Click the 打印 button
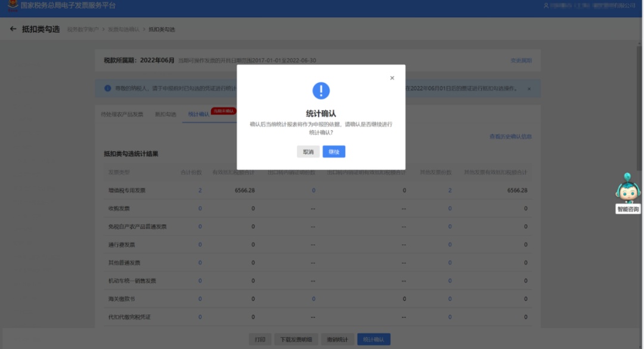 [260, 339]
